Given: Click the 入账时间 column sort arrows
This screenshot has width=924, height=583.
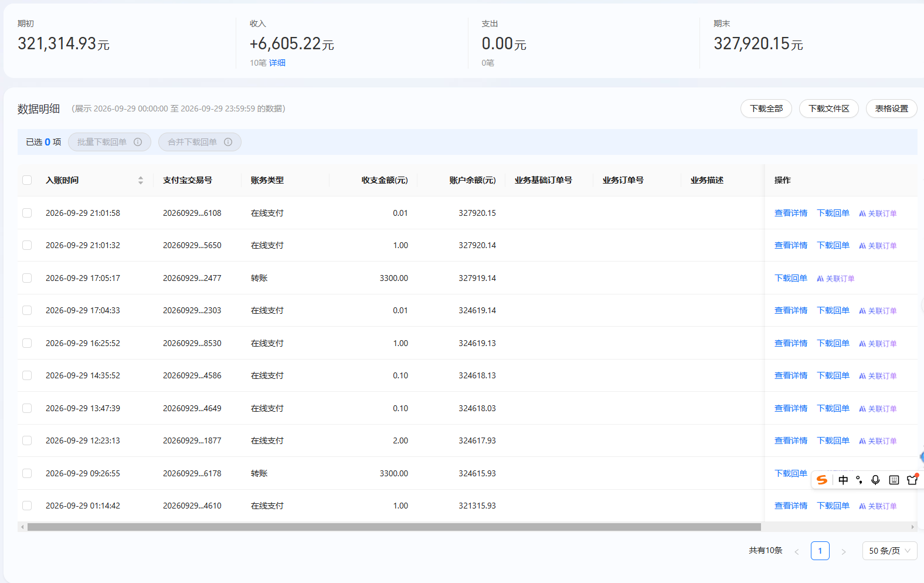Looking at the screenshot, I should point(141,180).
